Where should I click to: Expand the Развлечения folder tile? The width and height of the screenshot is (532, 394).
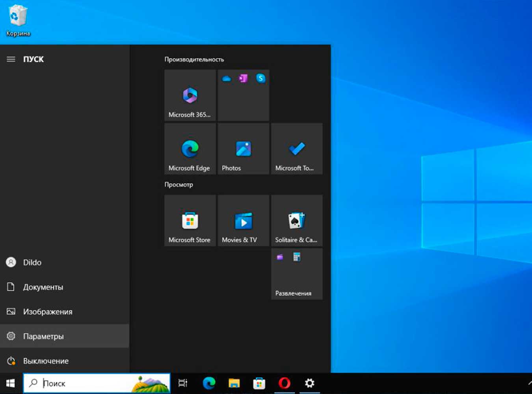pyautogui.click(x=297, y=274)
